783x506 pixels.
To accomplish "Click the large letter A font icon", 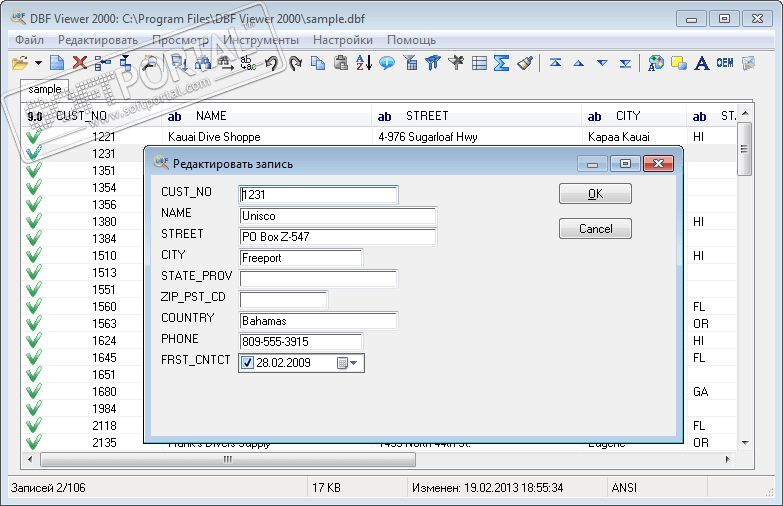I will click(702, 63).
